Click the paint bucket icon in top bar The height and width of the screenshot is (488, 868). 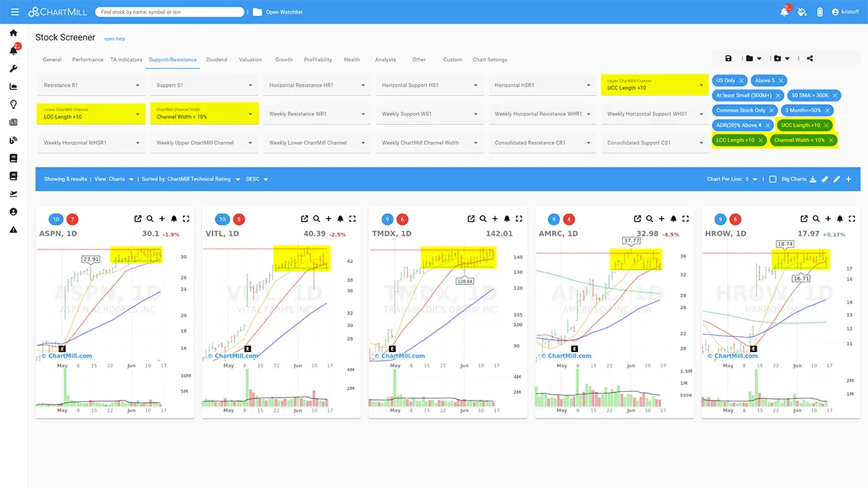click(802, 12)
